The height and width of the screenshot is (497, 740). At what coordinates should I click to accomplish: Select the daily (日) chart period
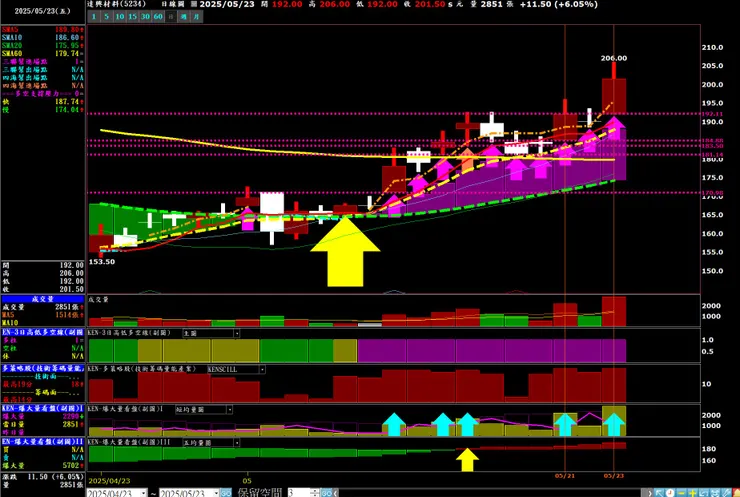click(x=171, y=17)
